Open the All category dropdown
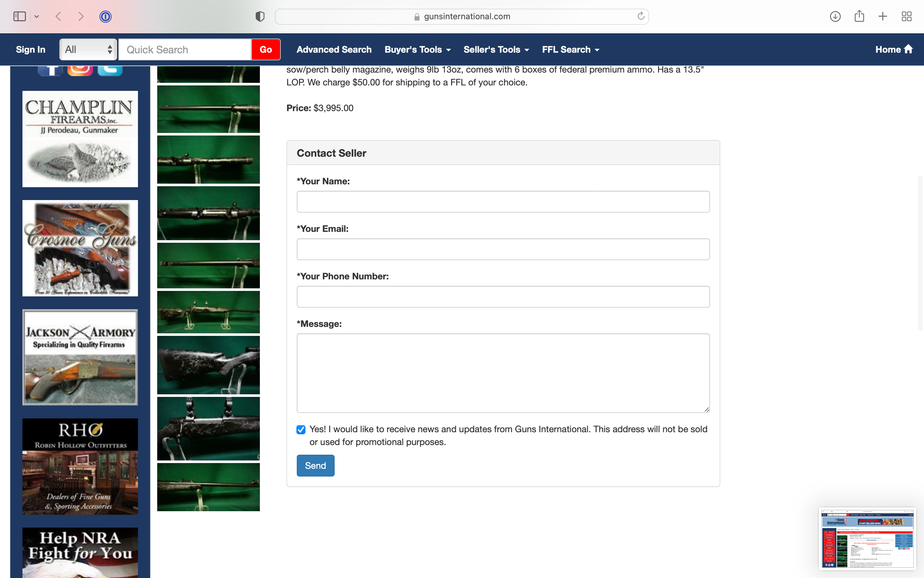 88,49
